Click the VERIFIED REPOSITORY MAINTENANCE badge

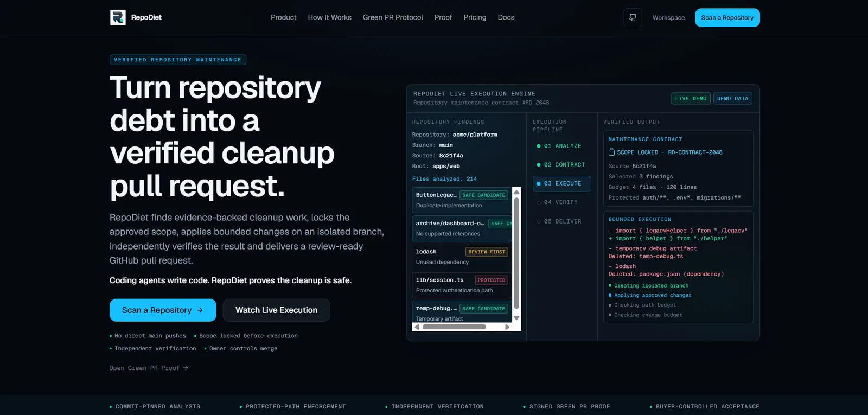178,60
